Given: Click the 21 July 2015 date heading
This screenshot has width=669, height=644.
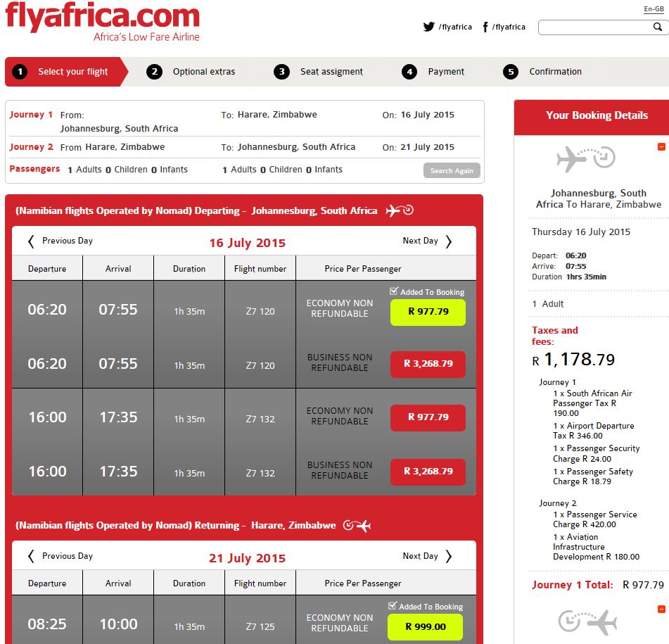Looking at the screenshot, I should (x=248, y=558).
